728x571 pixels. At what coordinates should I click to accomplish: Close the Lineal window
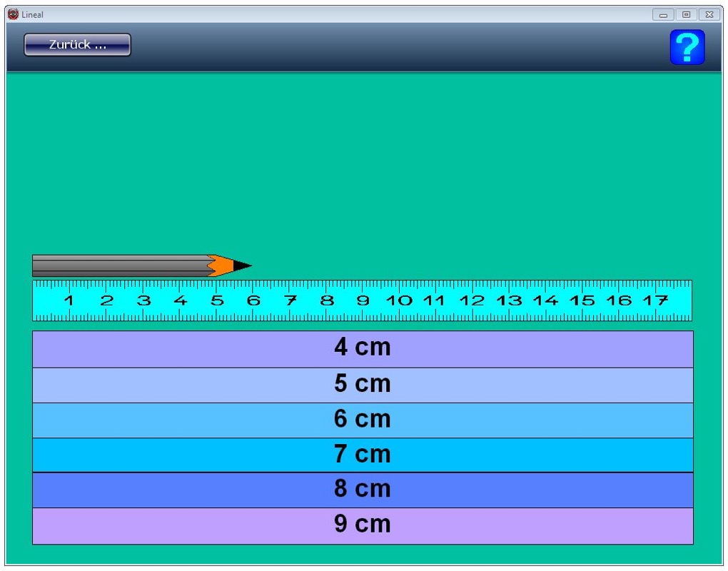pos(709,14)
